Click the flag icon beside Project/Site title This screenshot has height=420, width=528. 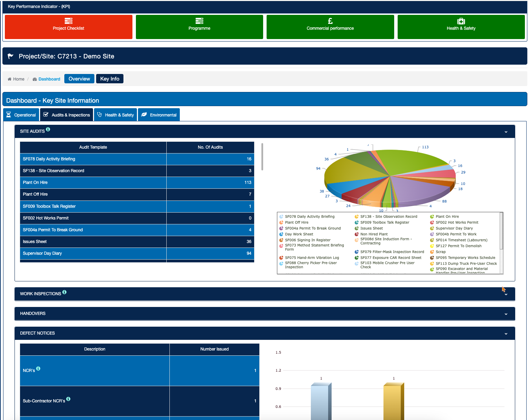pos(11,56)
